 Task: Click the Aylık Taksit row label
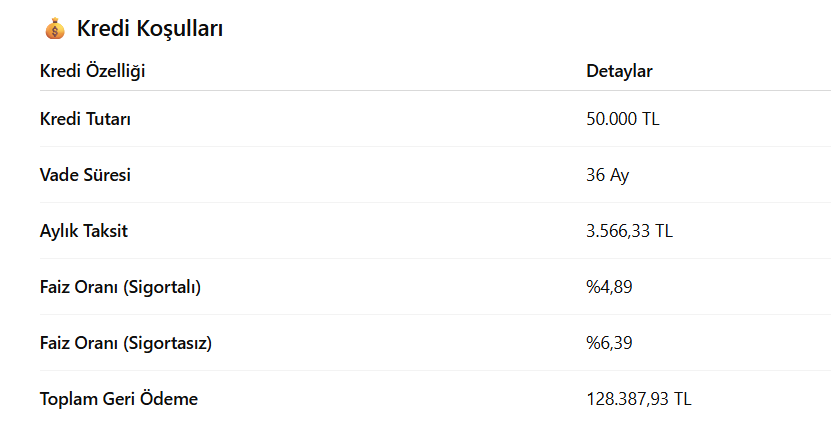[x=83, y=231]
